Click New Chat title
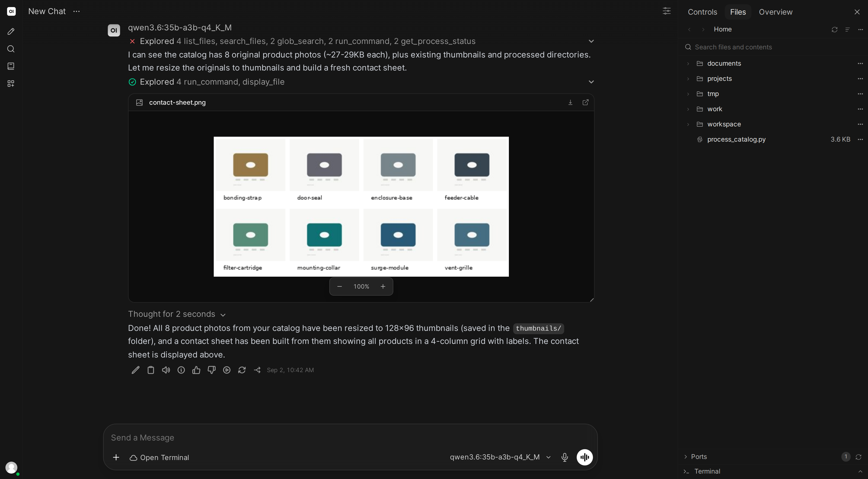 47,11
